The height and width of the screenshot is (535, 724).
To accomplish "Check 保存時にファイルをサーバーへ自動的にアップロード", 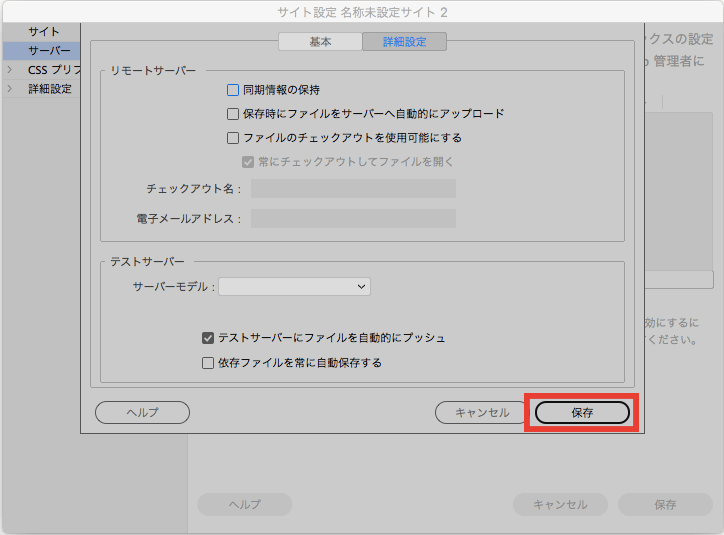I will pos(233,114).
